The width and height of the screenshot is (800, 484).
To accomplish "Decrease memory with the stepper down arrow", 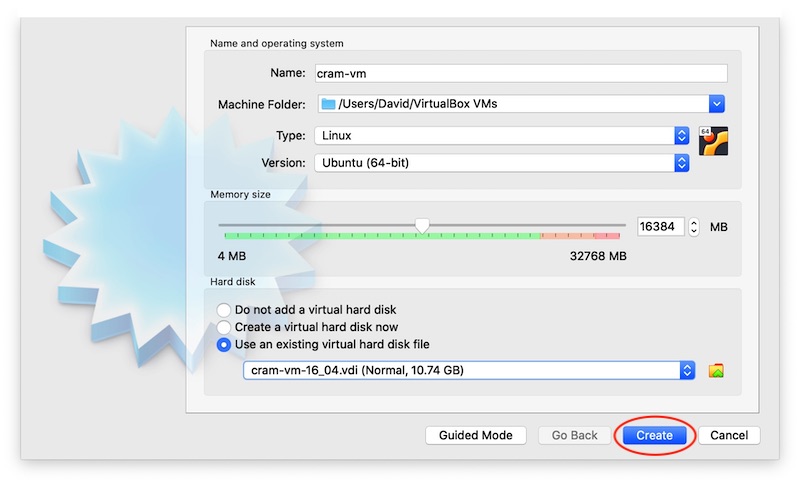I will coord(694,232).
